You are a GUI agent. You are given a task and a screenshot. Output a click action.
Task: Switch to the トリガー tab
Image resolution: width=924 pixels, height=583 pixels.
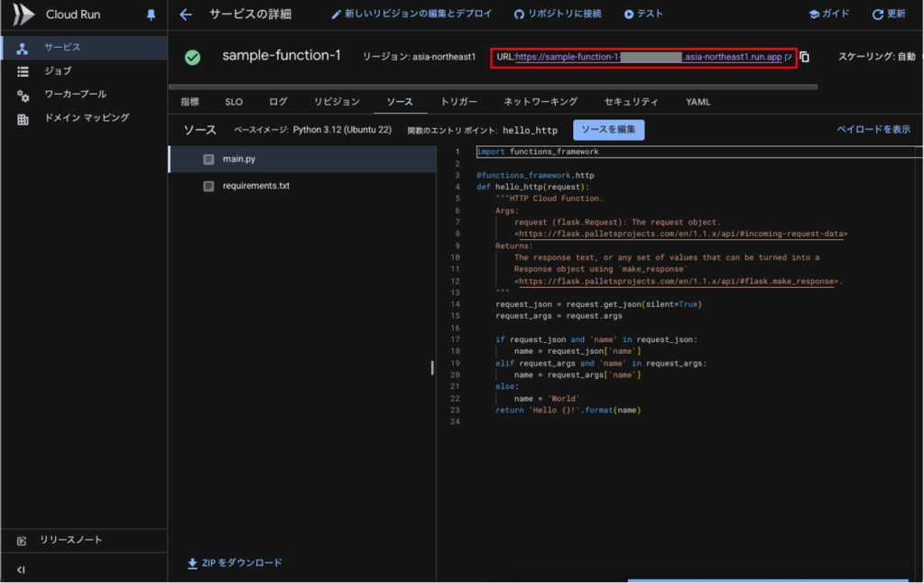(459, 102)
